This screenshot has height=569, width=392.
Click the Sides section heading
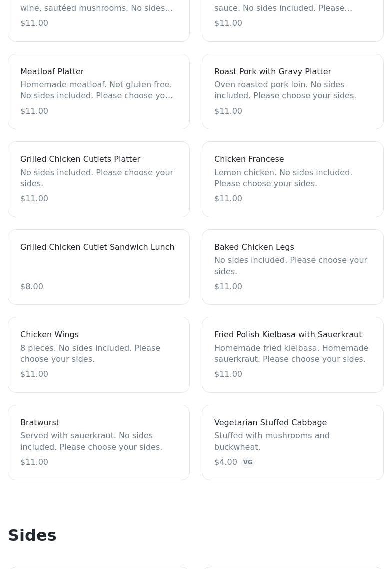click(32, 535)
